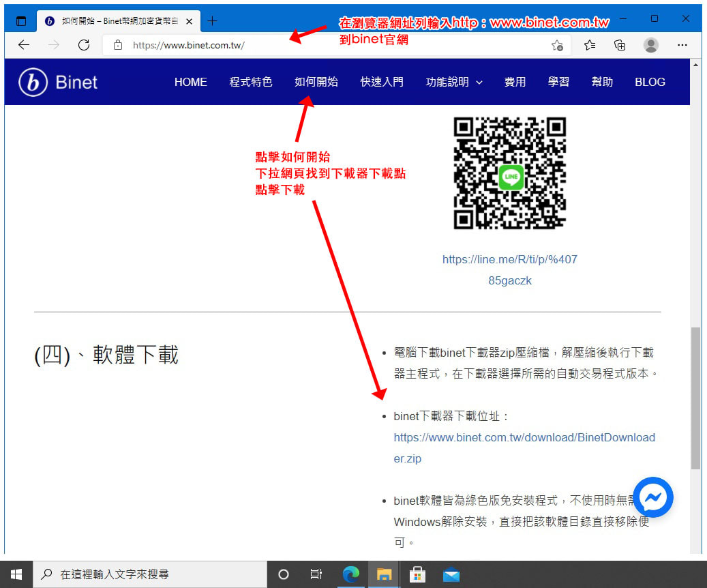The width and height of the screenshot is (707, 588).
Task: Open the tab actions menu icon
Action: 20,20
